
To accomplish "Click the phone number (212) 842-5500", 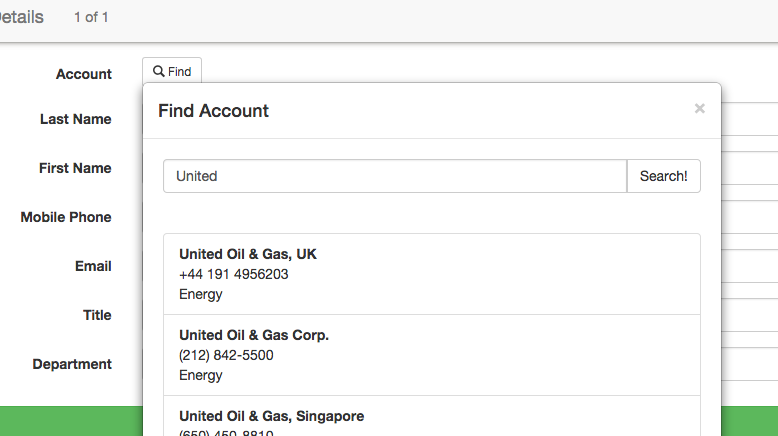I will (x=226, y=355).
